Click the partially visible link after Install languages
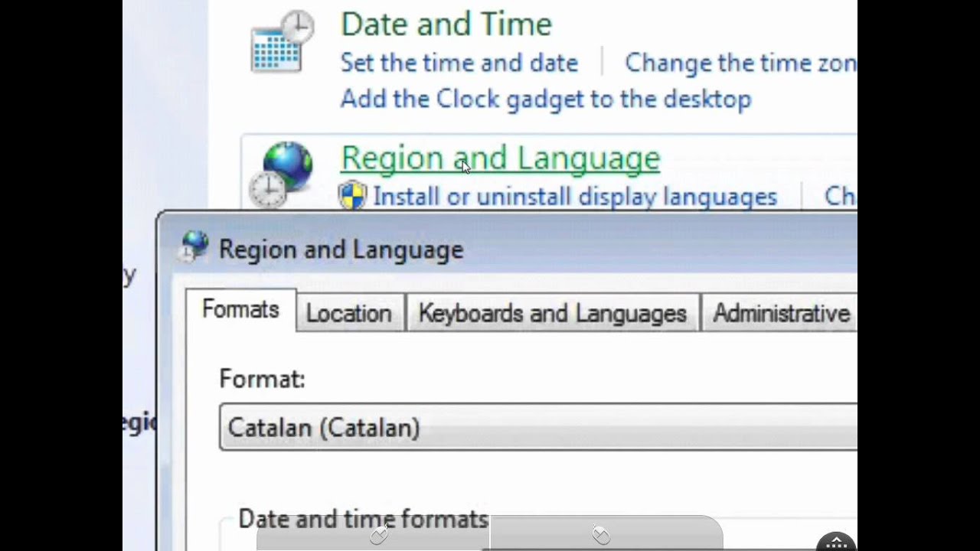The height and width of the screenshot is (551, 980). coord(840,197)
